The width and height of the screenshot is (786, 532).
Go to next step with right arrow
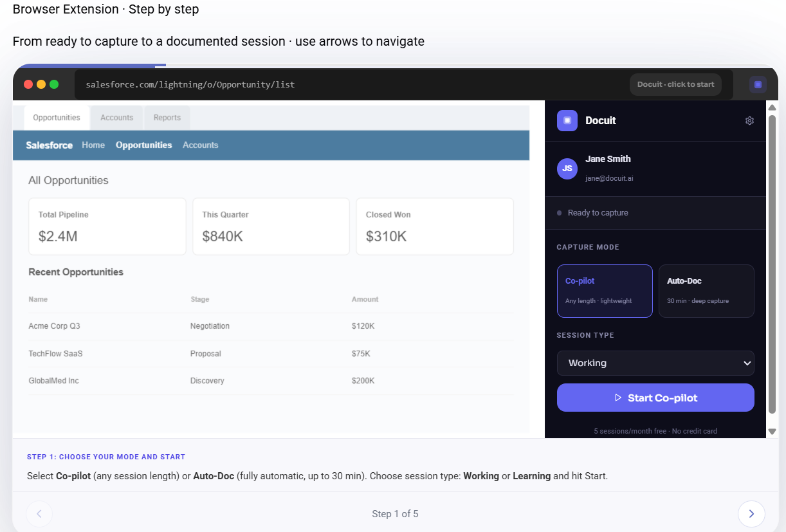751,514
